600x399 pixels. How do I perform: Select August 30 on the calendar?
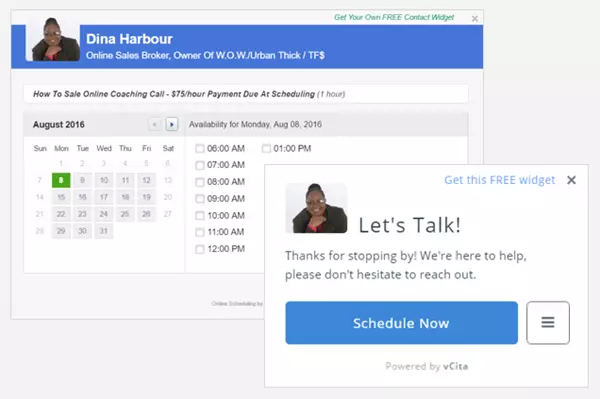[x=82, y=231]
